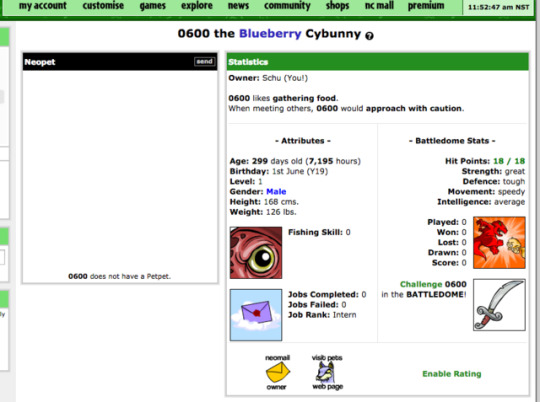Viewport: 540px width, 402px height.
Task: Open the premium menu
Action: point(426,6)
